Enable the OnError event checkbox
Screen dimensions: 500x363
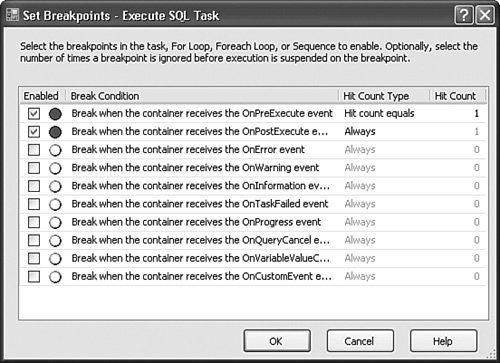tap(34, 150)
